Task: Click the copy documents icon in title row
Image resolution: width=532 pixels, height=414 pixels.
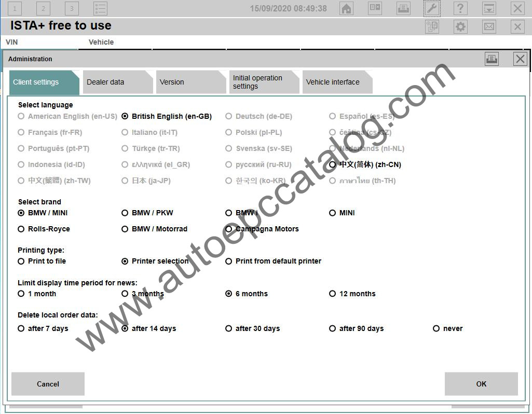Action: 432,26
